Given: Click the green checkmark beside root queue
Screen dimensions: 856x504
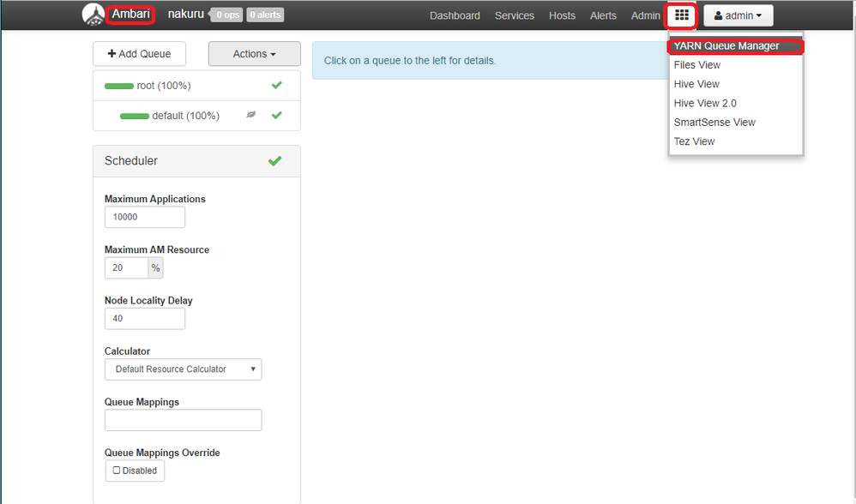Looking at the screenshot, I should [277, 85].
